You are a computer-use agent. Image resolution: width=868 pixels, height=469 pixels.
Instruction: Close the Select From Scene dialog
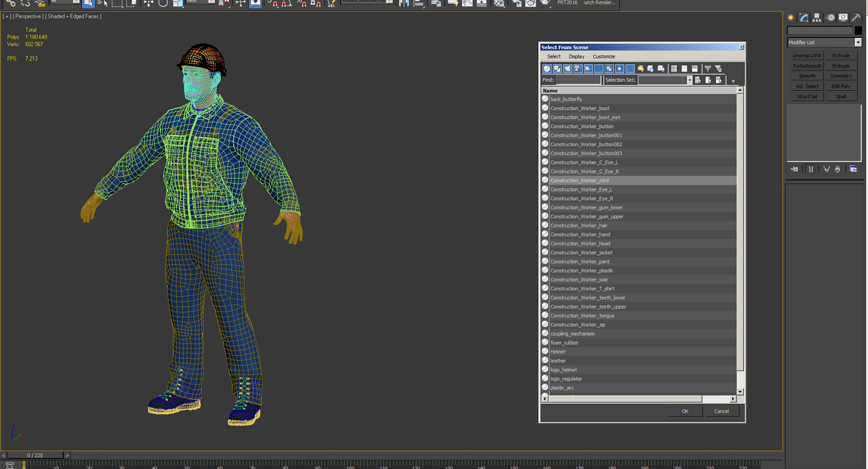point(741,47)
